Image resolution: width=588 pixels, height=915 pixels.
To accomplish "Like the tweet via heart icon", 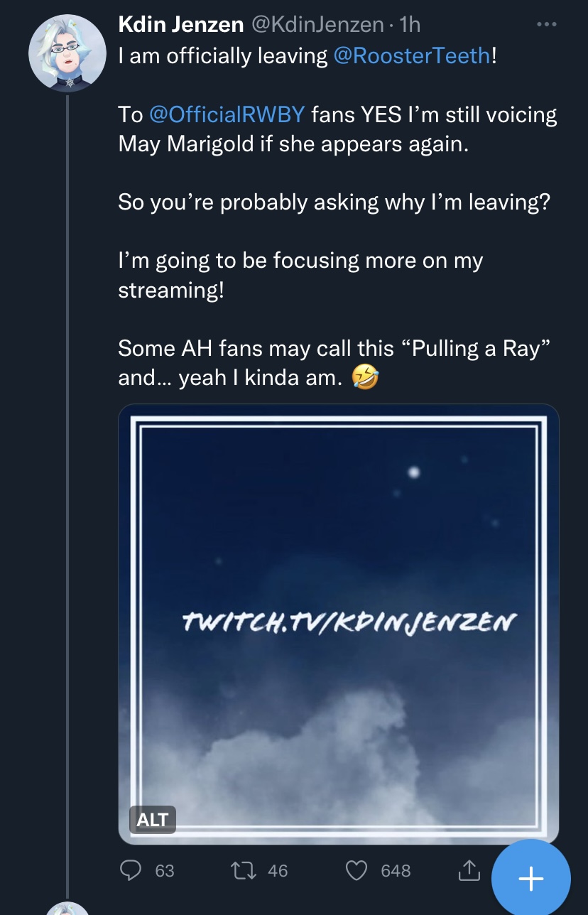I will (357, 870).
